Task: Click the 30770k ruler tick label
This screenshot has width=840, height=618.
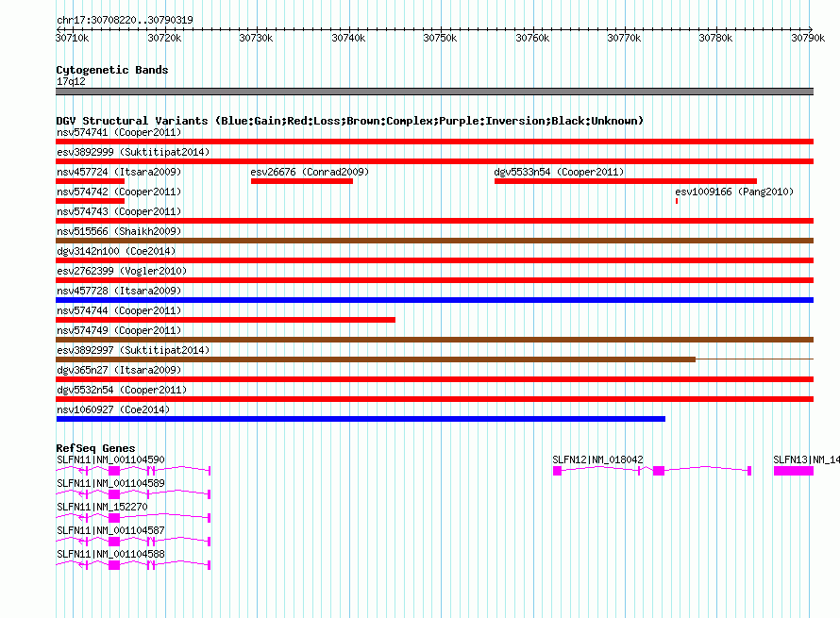Action: click(624, 38)
